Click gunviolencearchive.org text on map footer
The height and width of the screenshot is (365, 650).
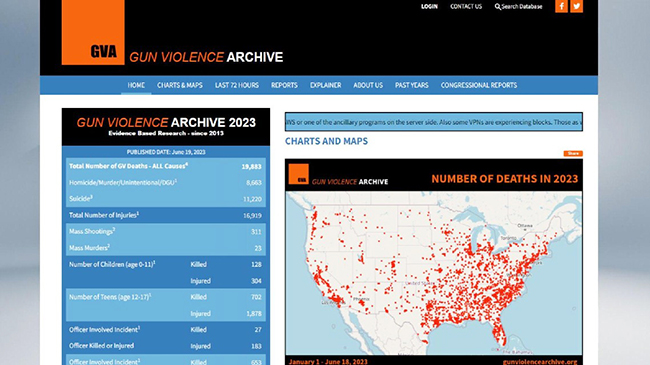(x=540, y=362)
